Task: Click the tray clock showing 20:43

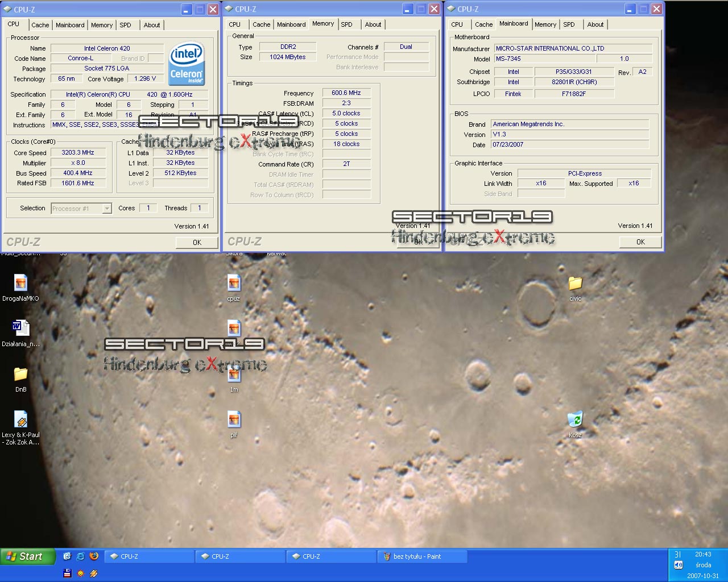Action: click(x=703, y=554)
